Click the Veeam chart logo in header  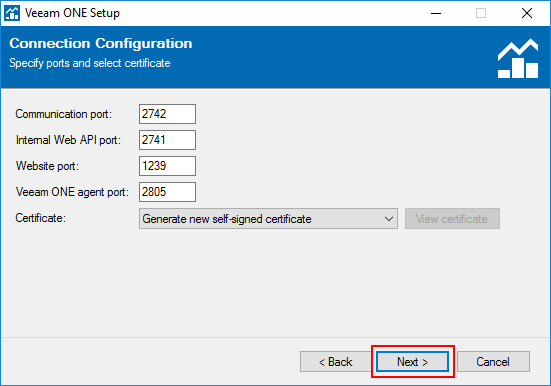[x=518, y=58]
